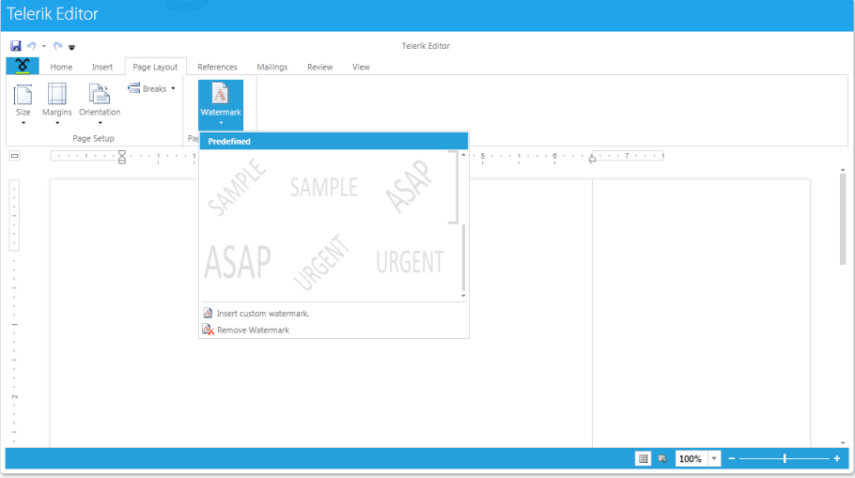Choose the horizontal SAMPLE watermark

(x=324, y=187)
